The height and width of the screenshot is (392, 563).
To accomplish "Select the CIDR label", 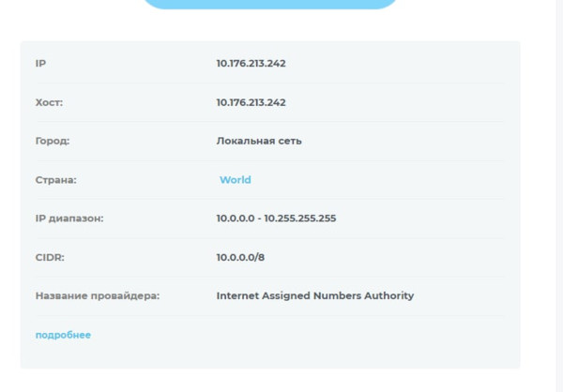I will pos(51,257).
